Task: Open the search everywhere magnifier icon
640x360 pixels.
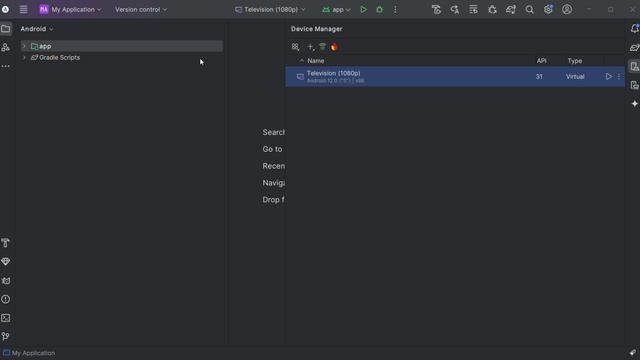Action: (529, 9)
